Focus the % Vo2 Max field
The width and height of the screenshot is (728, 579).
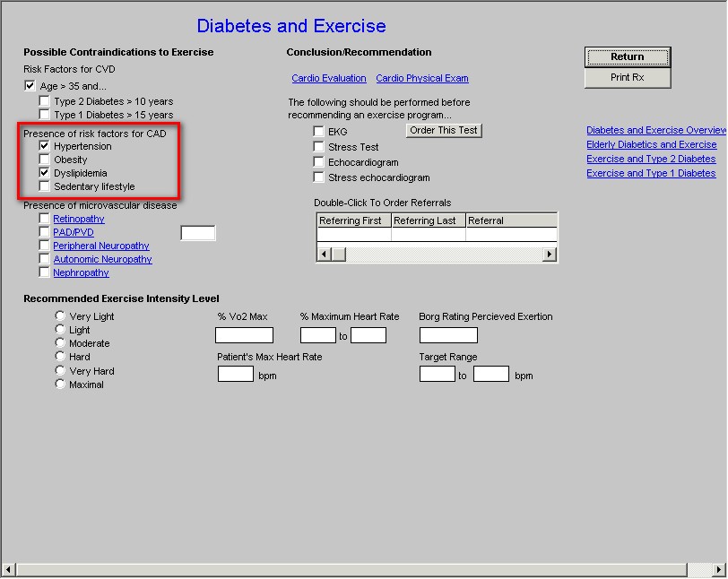244,335
